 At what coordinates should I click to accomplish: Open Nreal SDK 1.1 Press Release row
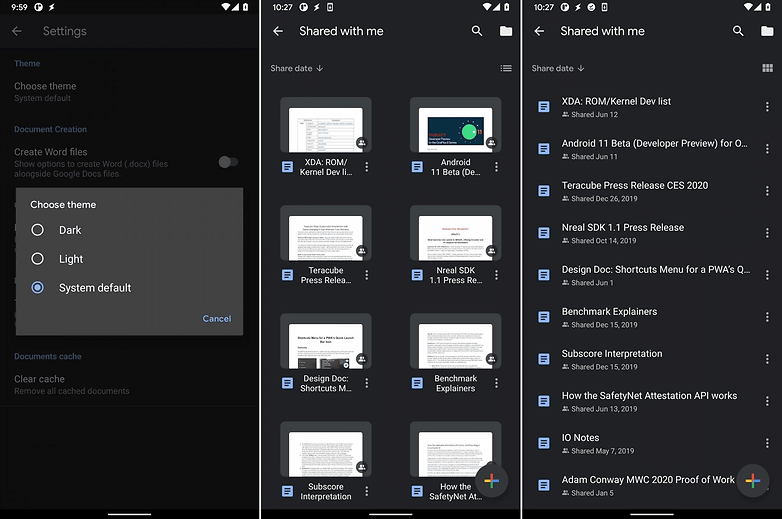pyautogui.click(x=652, y=233)
